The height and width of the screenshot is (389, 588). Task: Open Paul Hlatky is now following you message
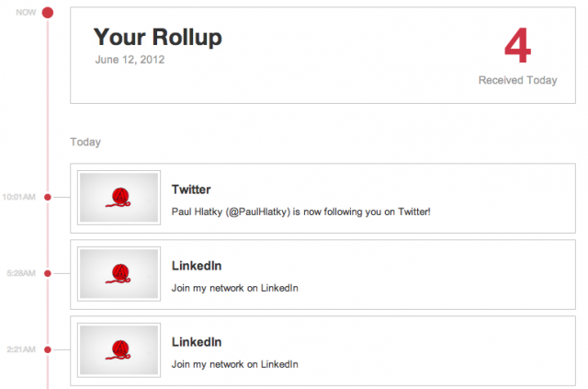pos(300,212)
